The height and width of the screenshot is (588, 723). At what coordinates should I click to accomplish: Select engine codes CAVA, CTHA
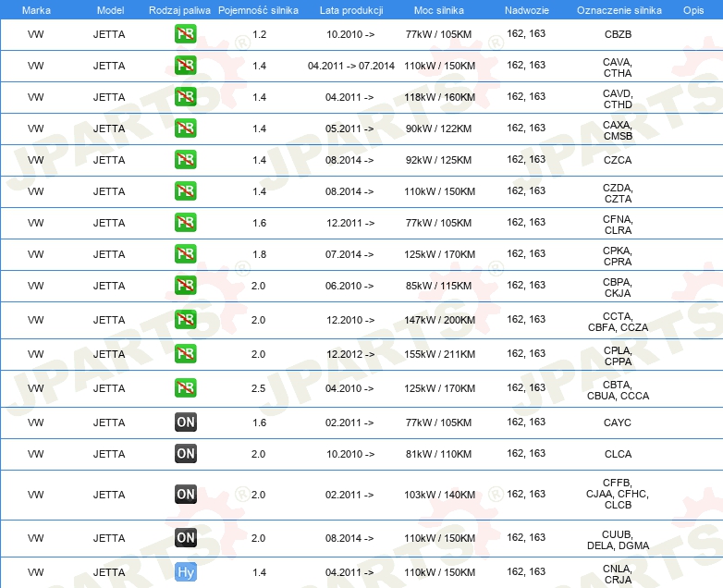point(618,67)
